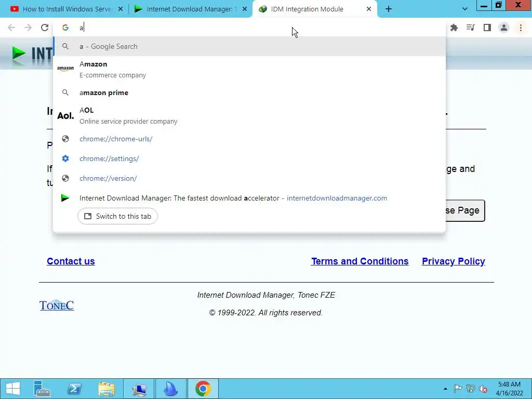The image size is (532, 399).
Task: Select 'a - Google Search' suggestion
Action: (x=249, y=46)
